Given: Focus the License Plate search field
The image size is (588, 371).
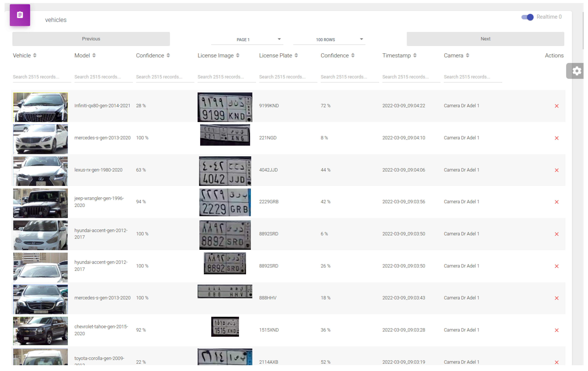Looking at the screenshot, I should [x=288, y=77].
